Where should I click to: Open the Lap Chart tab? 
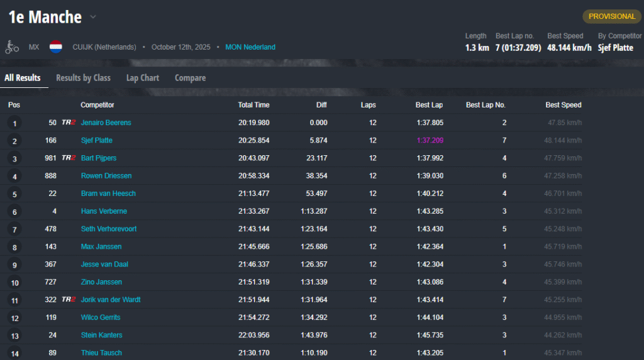[x=142, y=78]
